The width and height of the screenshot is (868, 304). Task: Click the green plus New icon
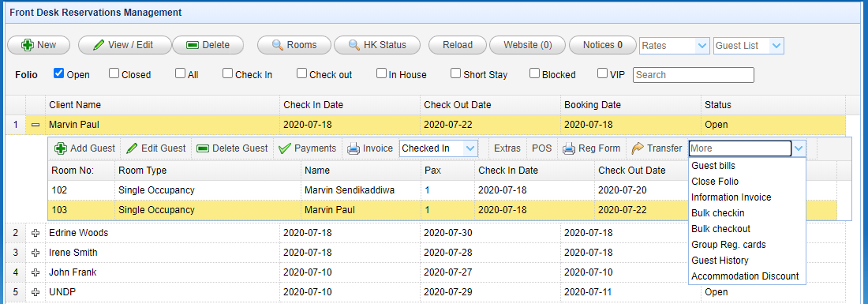(x=27, y=46)
